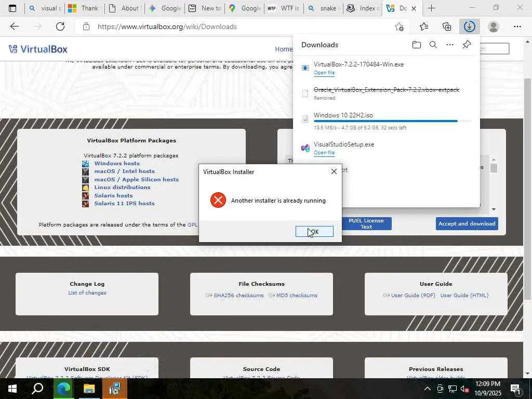Viewport: 532px width, 399px height.
Task: Click removed Oracle Extension Pack download entry
Action: coord(386,94)
